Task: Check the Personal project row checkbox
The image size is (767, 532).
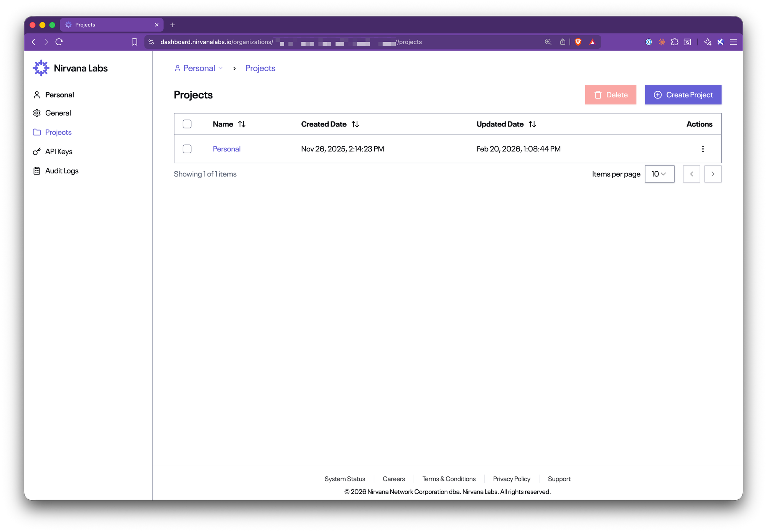Action: click(x=187, y=149)
